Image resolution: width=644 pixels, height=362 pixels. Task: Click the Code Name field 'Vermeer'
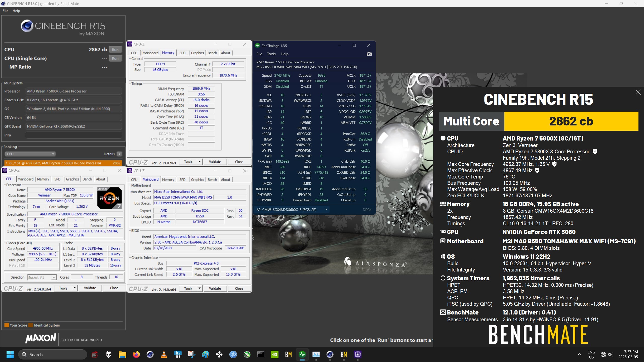point(44,195)
